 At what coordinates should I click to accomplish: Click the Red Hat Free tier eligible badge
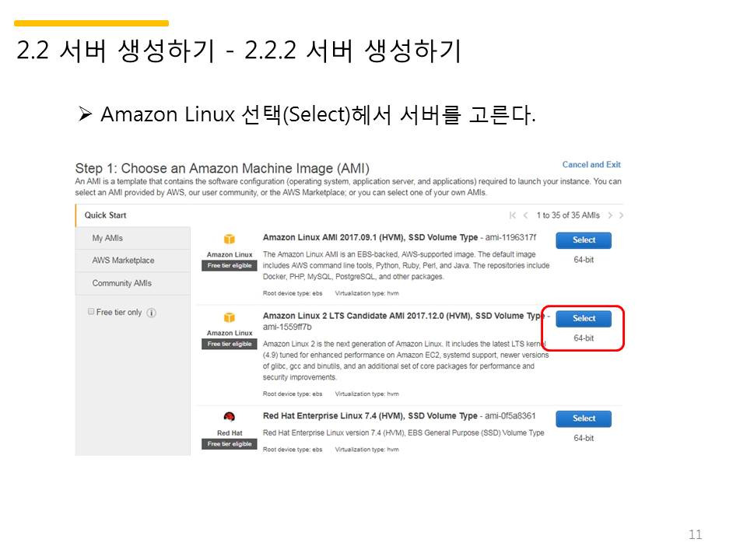[x=229, y=444]
